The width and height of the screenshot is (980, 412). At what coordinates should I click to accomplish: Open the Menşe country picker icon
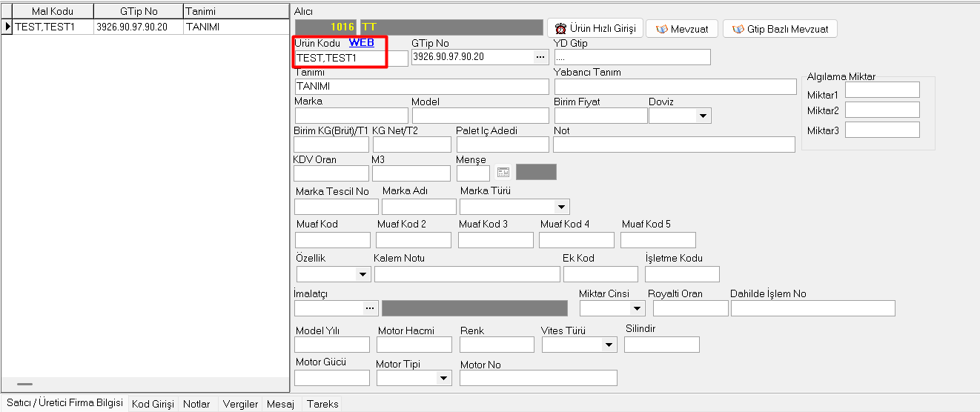coord(503,172)
